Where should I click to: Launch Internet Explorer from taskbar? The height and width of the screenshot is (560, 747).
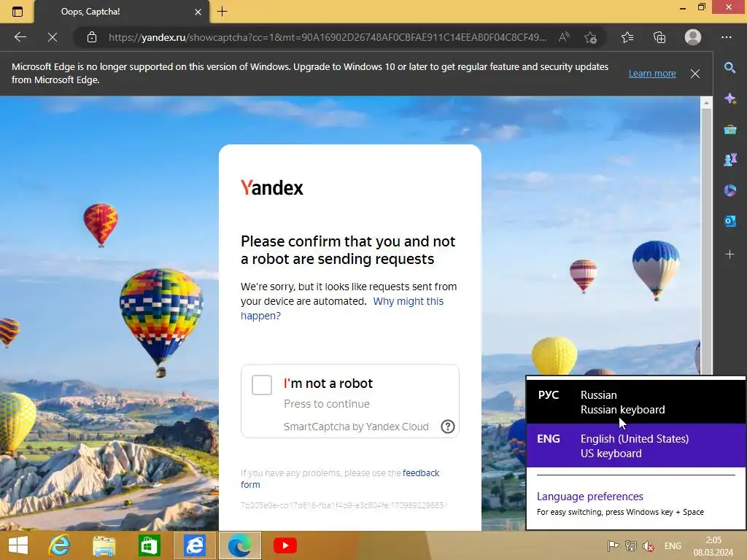(x=59, y=545)
